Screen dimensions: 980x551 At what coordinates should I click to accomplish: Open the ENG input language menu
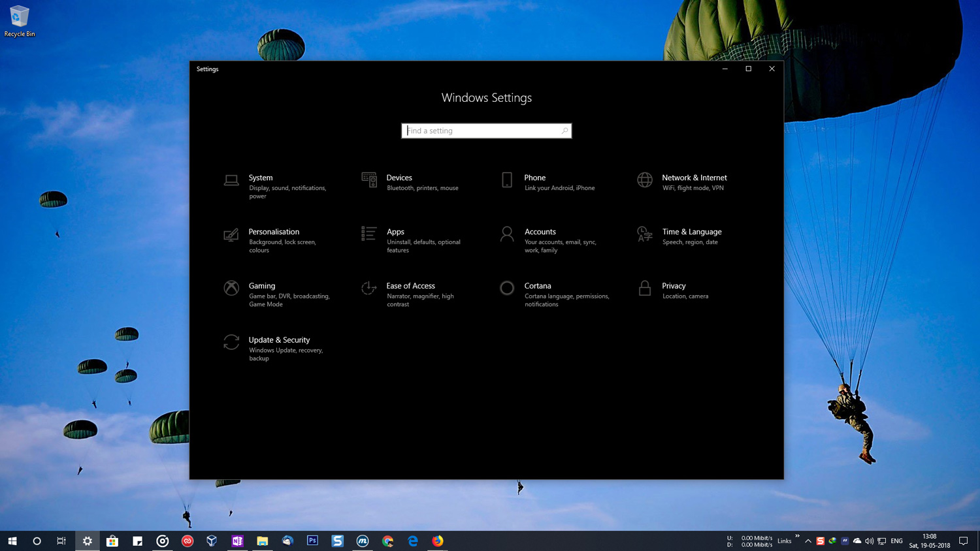(x=896, y=541)
